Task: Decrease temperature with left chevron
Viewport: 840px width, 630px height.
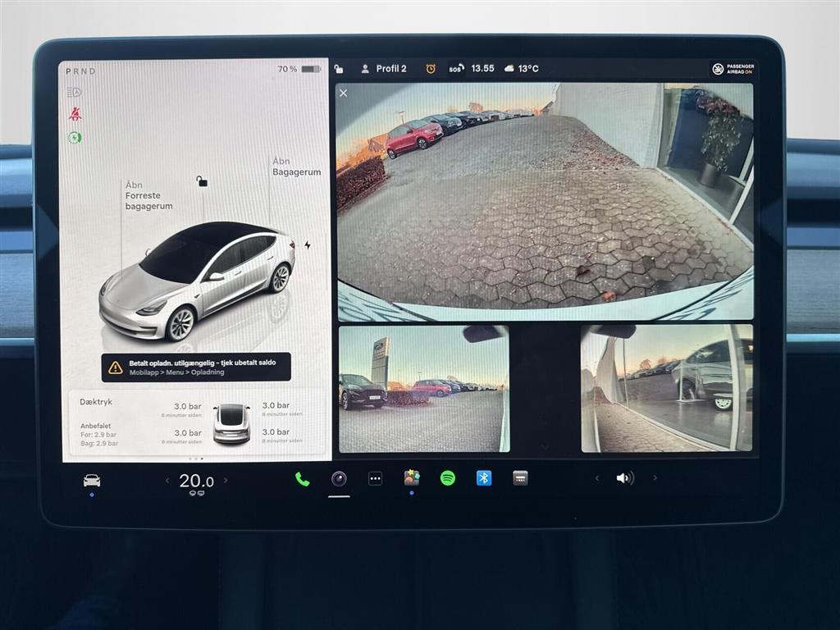Action: 167,481
